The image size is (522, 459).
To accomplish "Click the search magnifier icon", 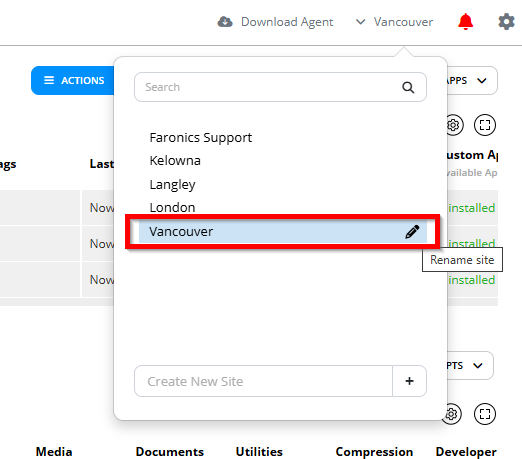I will [408, 87].
